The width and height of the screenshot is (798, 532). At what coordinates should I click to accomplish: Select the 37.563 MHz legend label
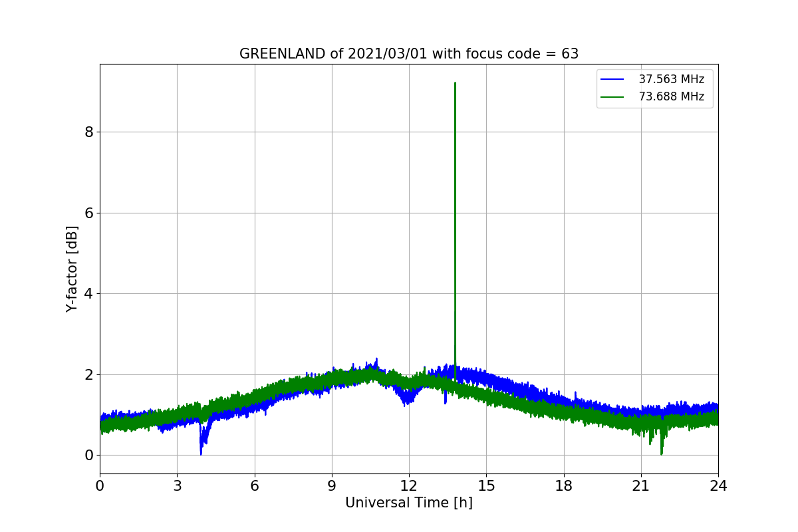click(x=671, y=79)
